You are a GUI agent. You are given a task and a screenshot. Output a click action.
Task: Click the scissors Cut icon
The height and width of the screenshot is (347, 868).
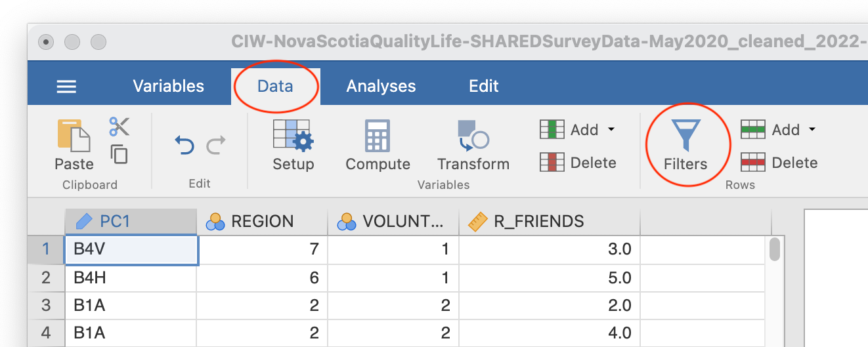pyautogui.click(x=119, y=127)
